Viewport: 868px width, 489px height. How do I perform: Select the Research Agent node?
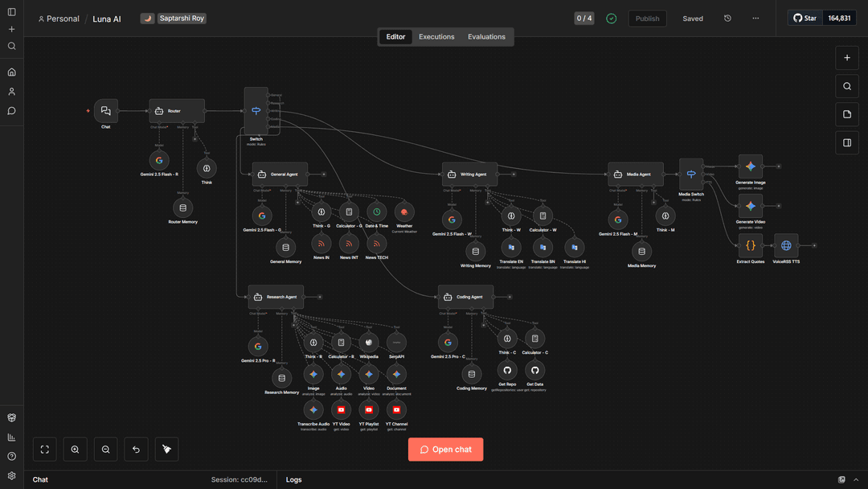click(276, 297)
